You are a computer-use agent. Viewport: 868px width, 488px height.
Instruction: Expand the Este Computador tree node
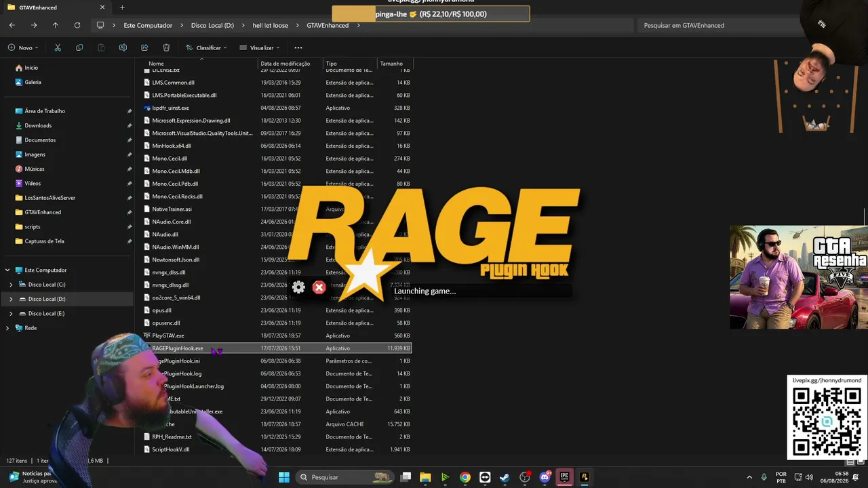[7, 270]
